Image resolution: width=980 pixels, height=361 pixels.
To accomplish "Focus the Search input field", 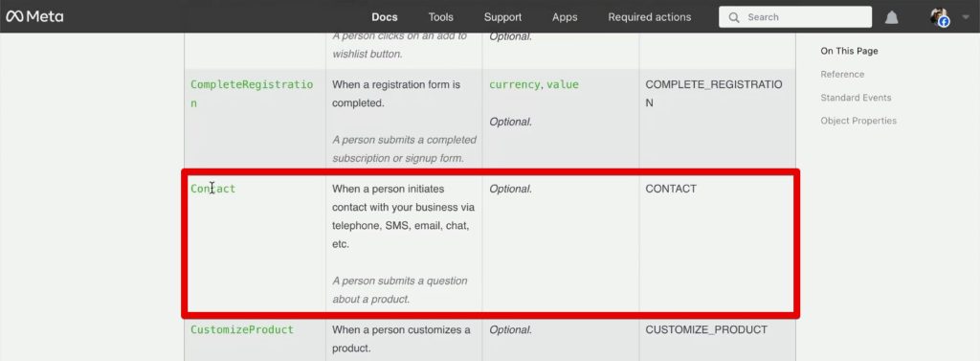I will [795, 17].
